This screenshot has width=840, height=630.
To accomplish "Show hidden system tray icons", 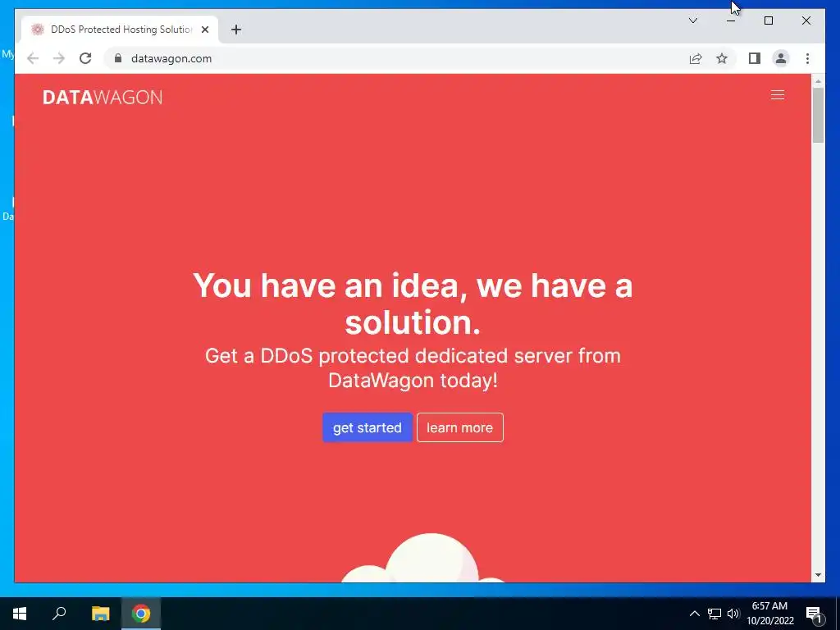I will (694, 614).
